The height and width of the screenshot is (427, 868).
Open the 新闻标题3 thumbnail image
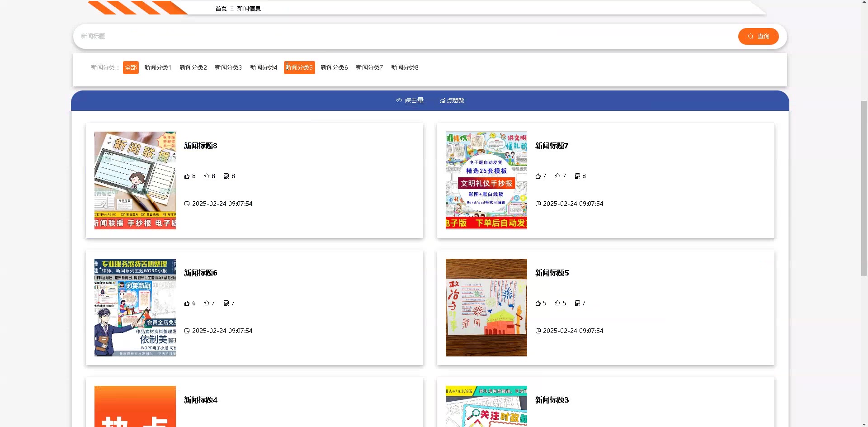pyautogui.click(x=486, y=406)
